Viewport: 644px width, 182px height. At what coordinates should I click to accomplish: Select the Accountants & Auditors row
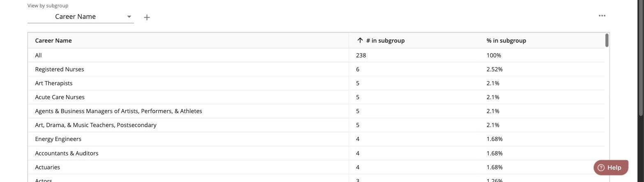[x=316, y=153]
